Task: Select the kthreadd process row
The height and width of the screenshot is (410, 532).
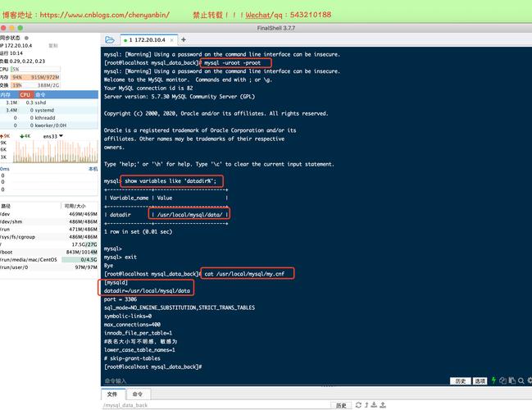Action: point(49,118)
